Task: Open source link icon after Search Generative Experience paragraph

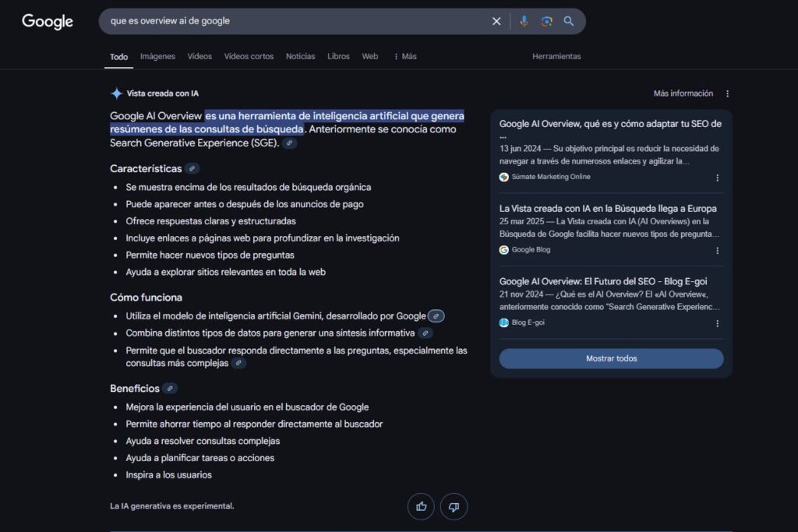Action: (290, 143)
